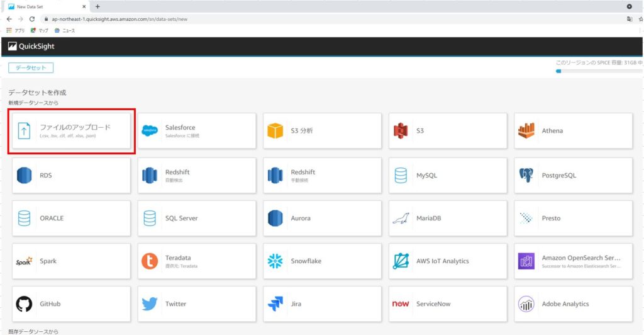Click the New Data Set browser tab
Screen dimensions: 644x335
tap(47, 6)
